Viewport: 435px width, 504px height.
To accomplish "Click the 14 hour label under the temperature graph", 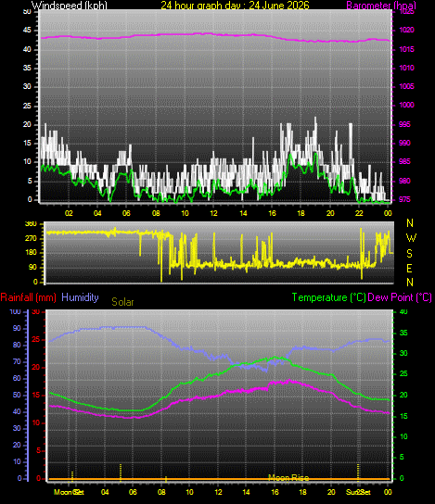I will click(246, 492).
